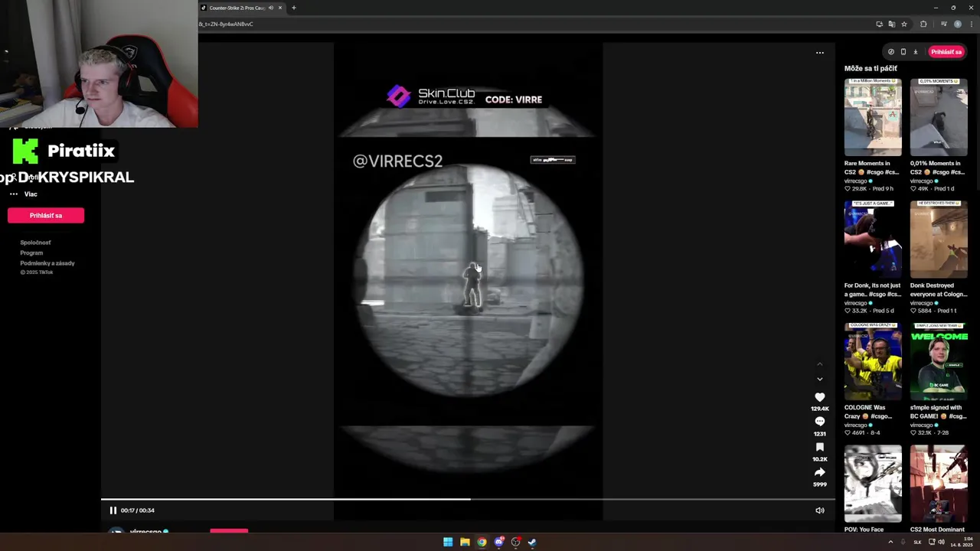Click the Može sa ti páčiť heading
Image resolution: width=980 pixels, height=551 pixels.
tap(871, 68)
